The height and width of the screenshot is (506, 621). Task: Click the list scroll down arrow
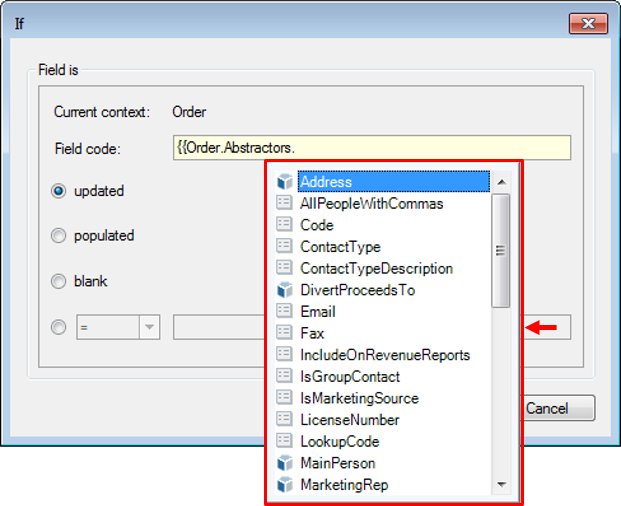[501, 484]
